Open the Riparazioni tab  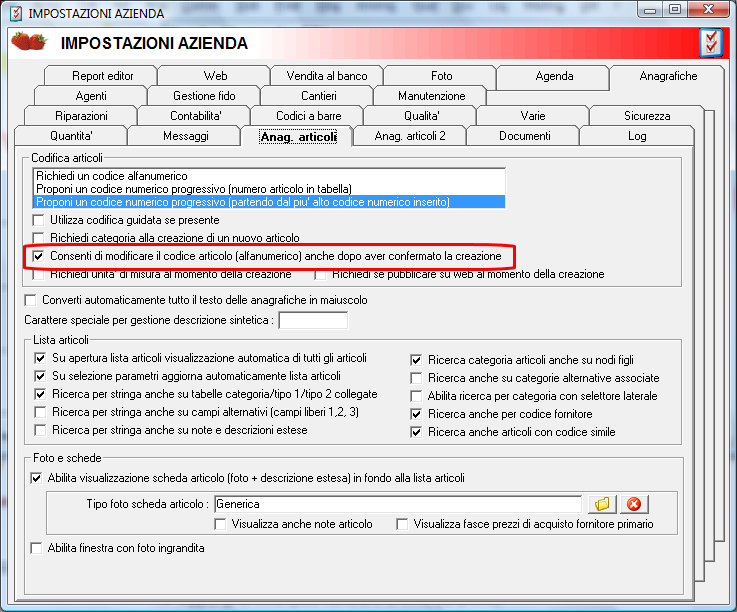pyautogui.click(x=81, y=116)
